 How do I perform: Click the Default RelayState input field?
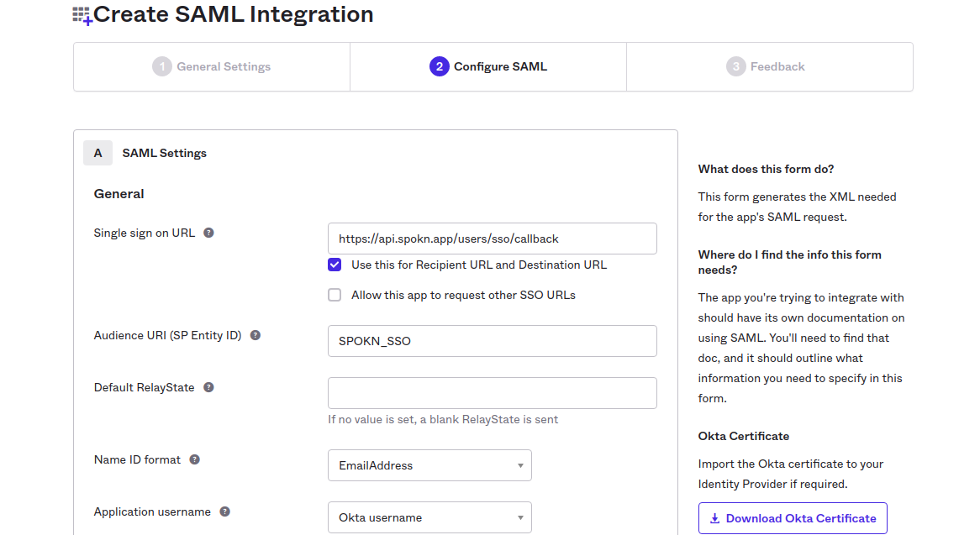492,393
